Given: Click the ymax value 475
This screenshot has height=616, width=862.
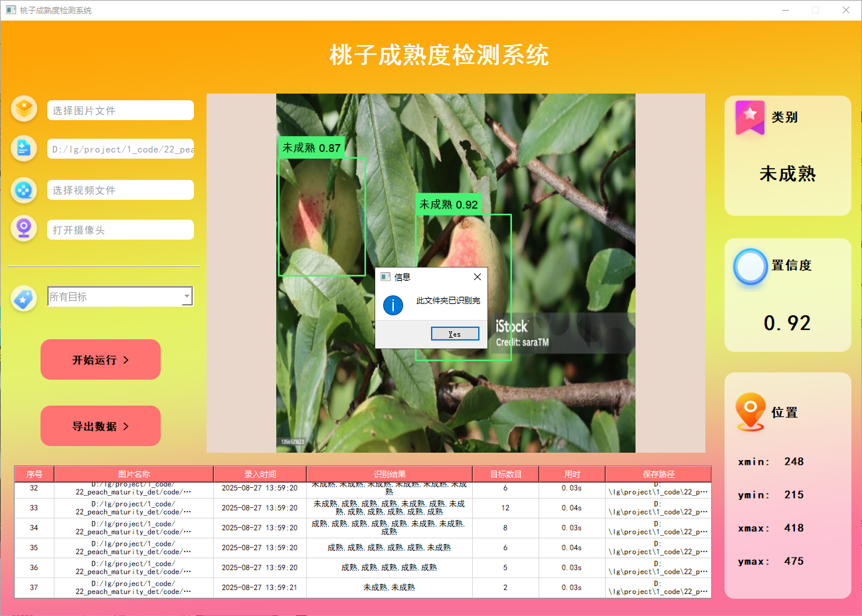Looking at the screenshot, I should tap(794, 561).
